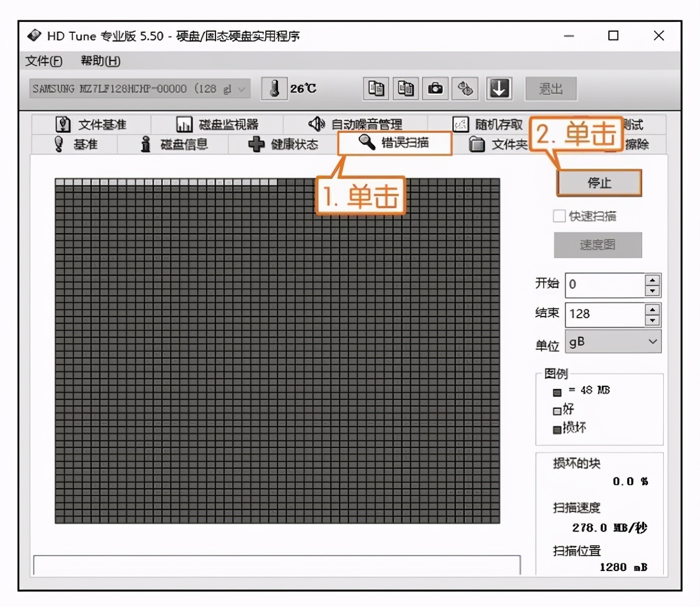
Task: Click the 26℃ temperature reading
Action: pyautogui.click(x=304, y=89)
